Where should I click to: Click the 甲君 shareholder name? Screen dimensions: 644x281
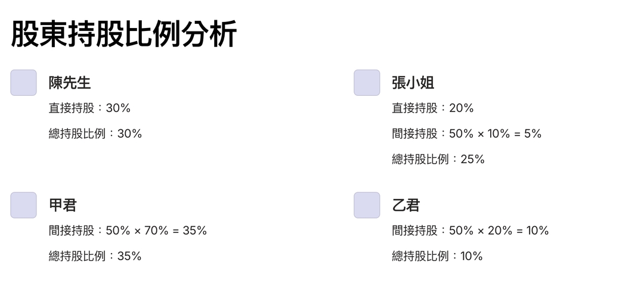63,205
